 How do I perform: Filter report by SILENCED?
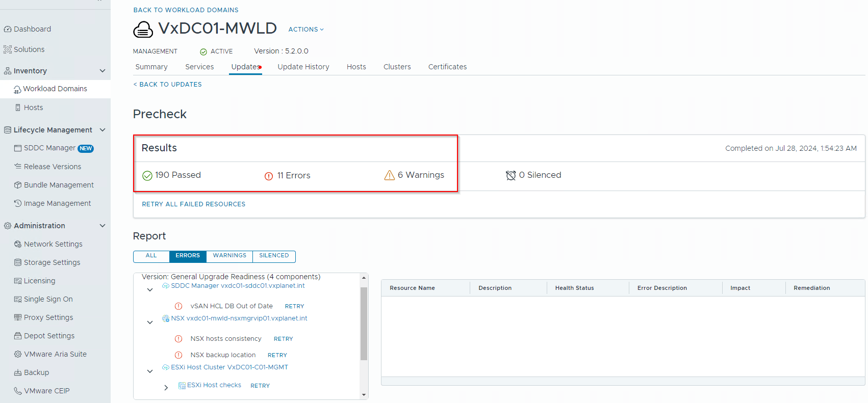pos(274,256)
